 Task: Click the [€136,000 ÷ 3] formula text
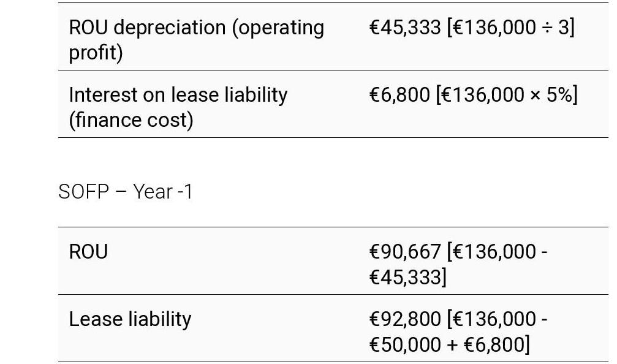pyautogui.click(x=511, y=28)
